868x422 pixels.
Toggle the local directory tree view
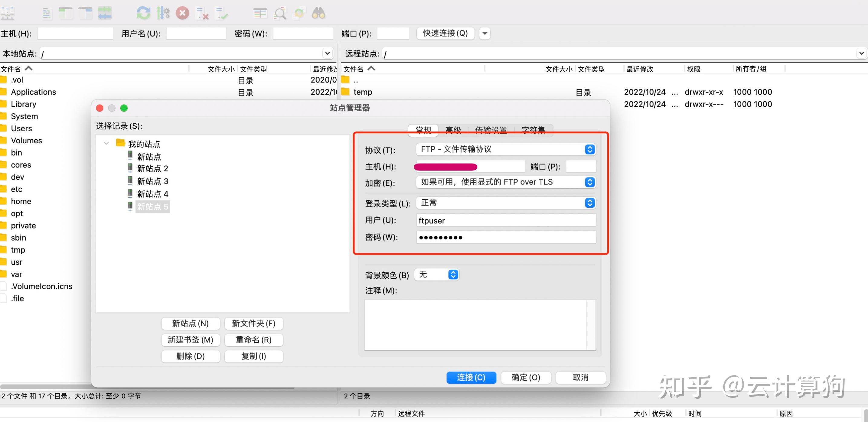pos(66,13)
